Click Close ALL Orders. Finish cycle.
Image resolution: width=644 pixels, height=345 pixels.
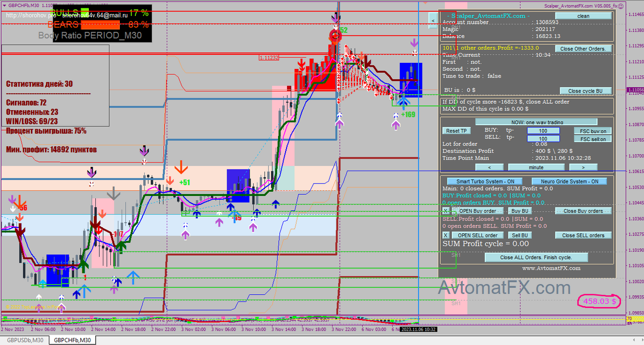click(536, 257)
